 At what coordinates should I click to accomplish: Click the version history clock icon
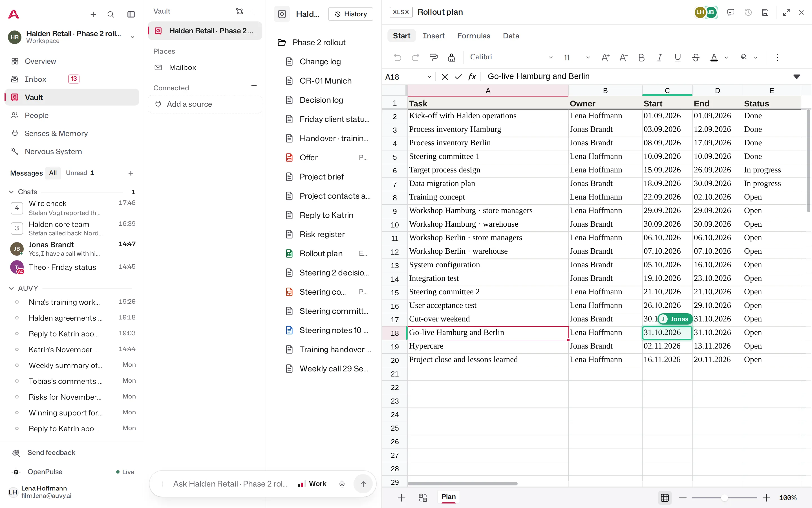point(748,12)
